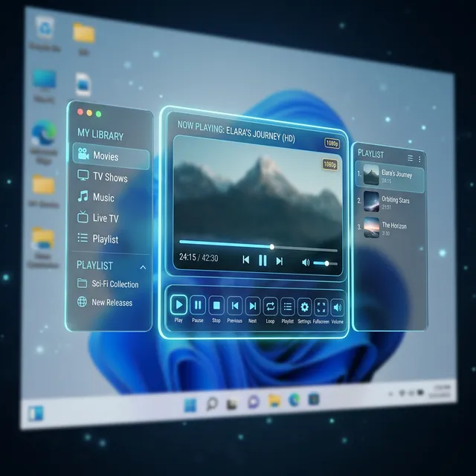Click the Previous button in control bar
The height and width of the screenshot is (476, 476).
(x=235, y=306)
